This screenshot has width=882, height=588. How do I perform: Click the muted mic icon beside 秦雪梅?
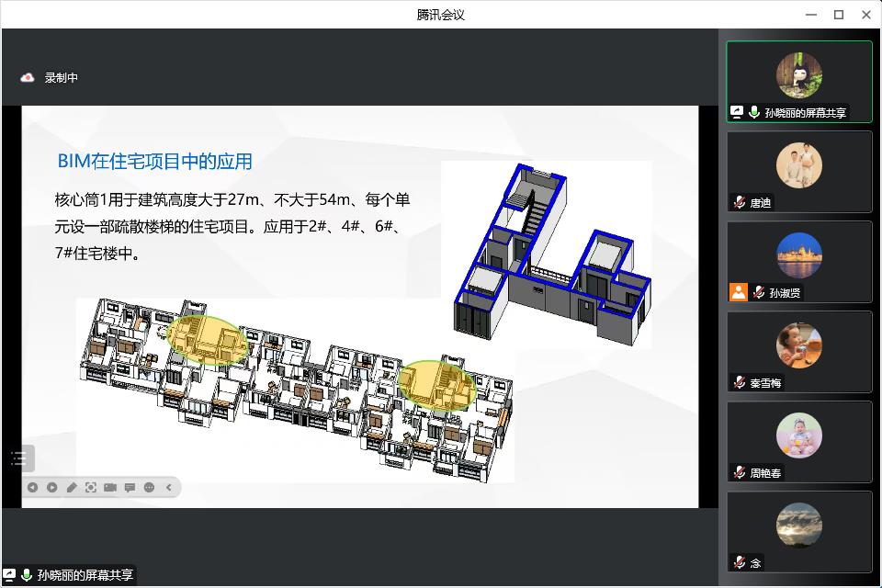point(739,383)
